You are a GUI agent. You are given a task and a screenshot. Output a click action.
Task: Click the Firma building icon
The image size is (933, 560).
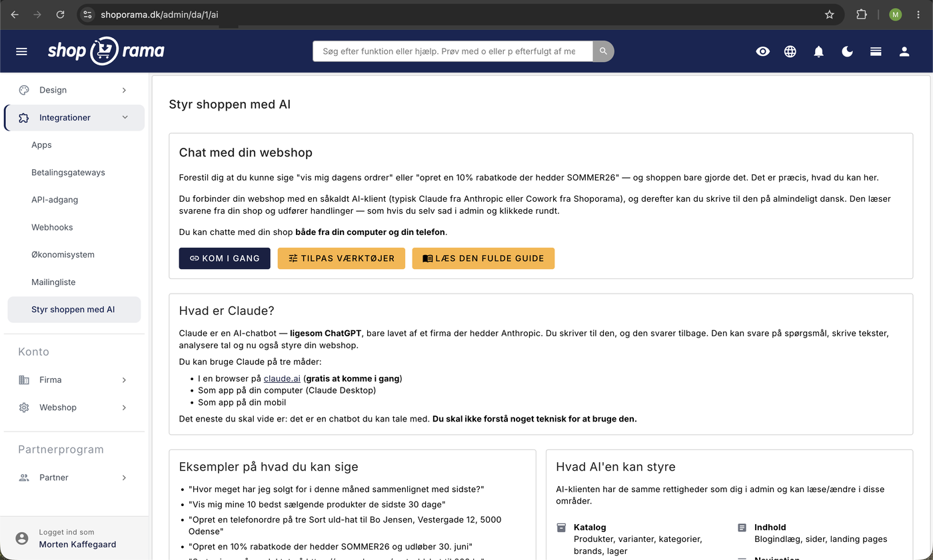click(24, 380)
